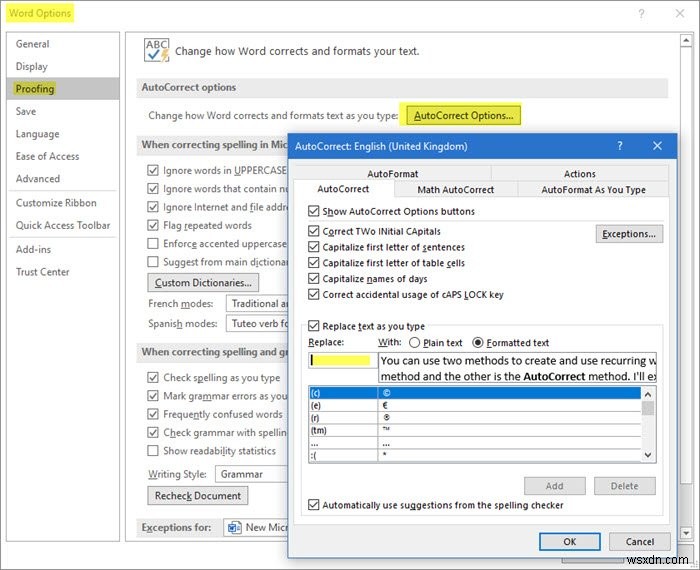
Task: Click the With replacement text field
Action: (x=517, y=368)
